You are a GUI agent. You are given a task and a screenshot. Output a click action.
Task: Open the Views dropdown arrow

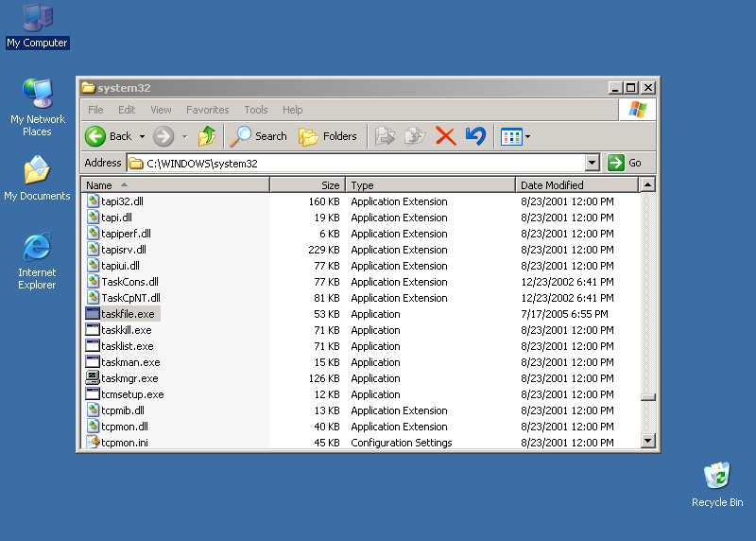click(x=528, y=136)
